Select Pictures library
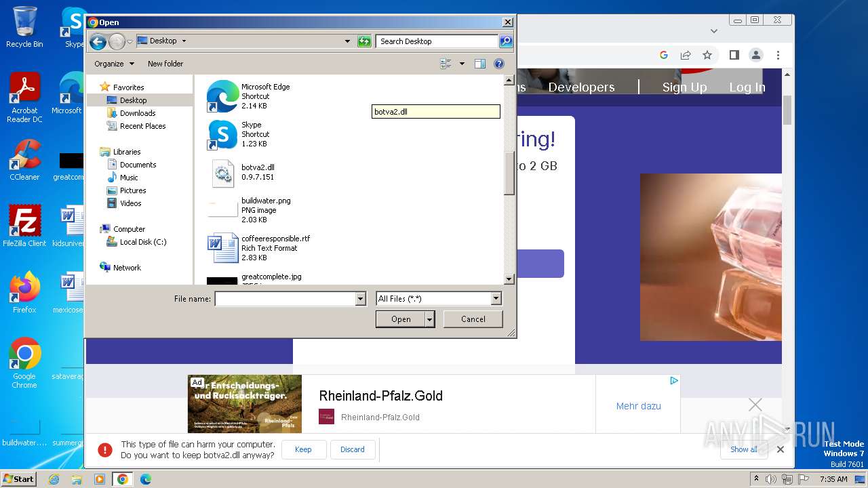868x488 pixels. click(x=133, y=190)
